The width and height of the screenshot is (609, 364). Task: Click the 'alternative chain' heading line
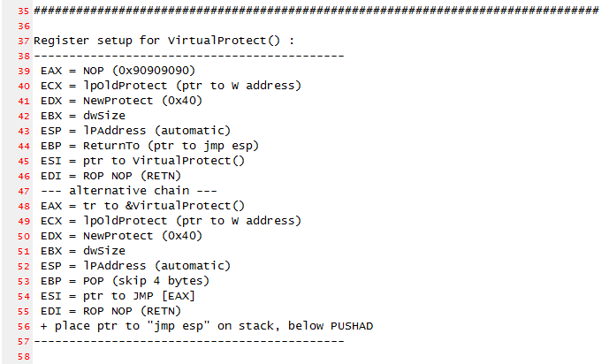coord(128,191)
